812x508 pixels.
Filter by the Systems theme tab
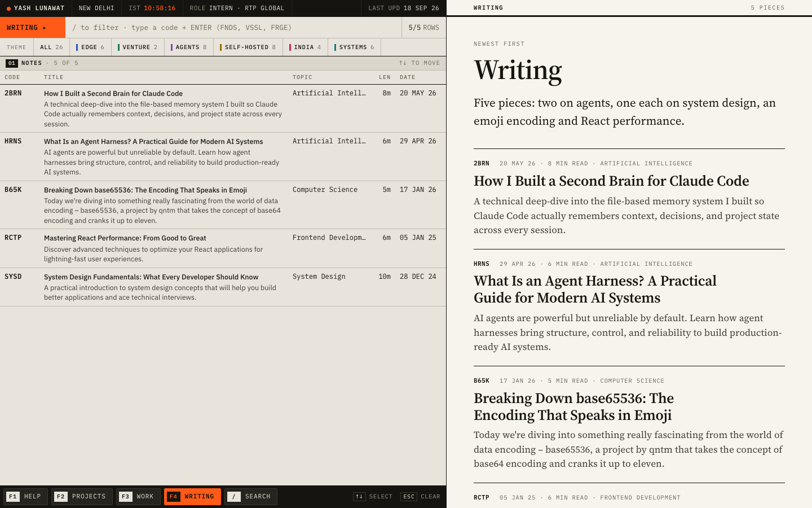[x=354, y=47]
